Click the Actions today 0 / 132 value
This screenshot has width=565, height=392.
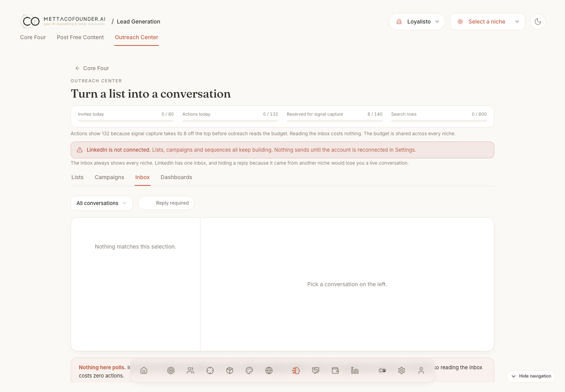pyautogui.click(x=270, y=114)
